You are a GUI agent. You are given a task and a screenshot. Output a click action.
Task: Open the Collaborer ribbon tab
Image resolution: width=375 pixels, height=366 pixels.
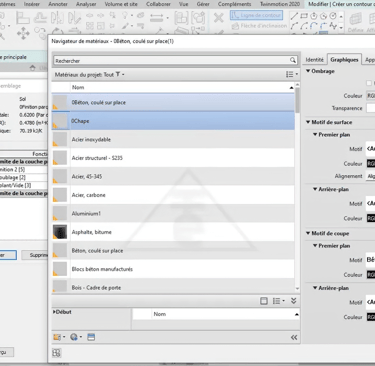pyautogui.click(x=158, y=4)
